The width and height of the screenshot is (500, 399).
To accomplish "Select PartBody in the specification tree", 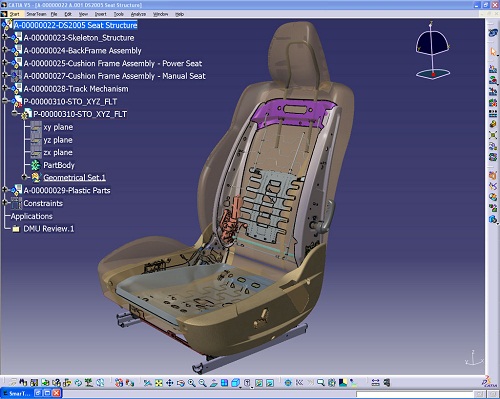I will 59,165.
